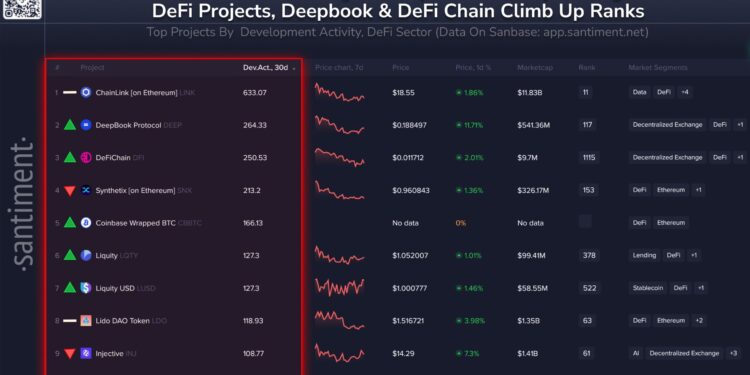Click the 633.07 dev activity value

(254, 93)
